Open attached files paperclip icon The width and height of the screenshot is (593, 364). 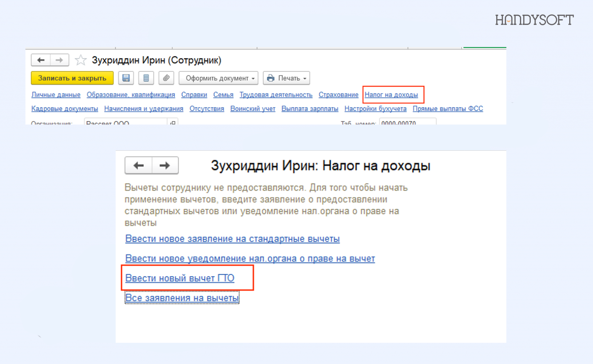pos(166,78)
